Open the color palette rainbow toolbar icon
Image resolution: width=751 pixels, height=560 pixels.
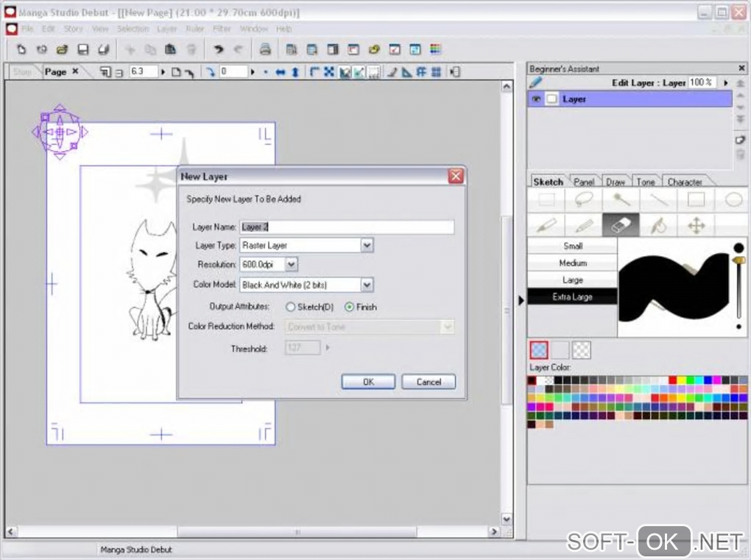click(x=435, y=49)
